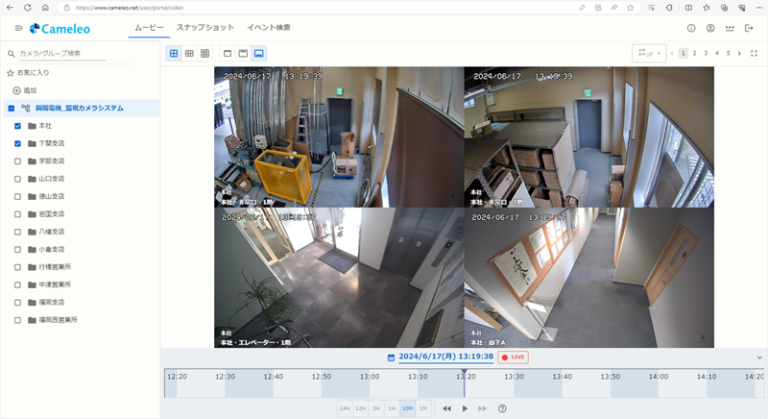Open the user account icon
The width and height of the screenshot is (768, 419).
[710, 28]
